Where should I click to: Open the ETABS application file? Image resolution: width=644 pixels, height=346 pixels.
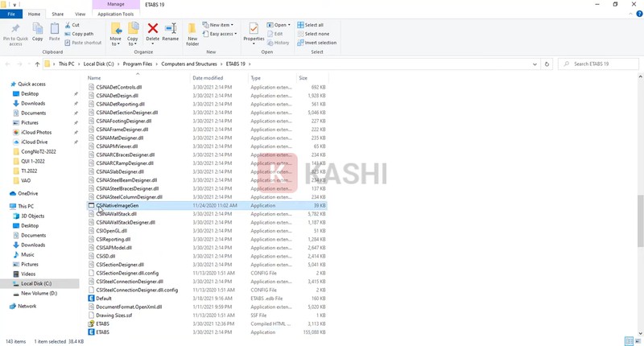pos(102,332)
